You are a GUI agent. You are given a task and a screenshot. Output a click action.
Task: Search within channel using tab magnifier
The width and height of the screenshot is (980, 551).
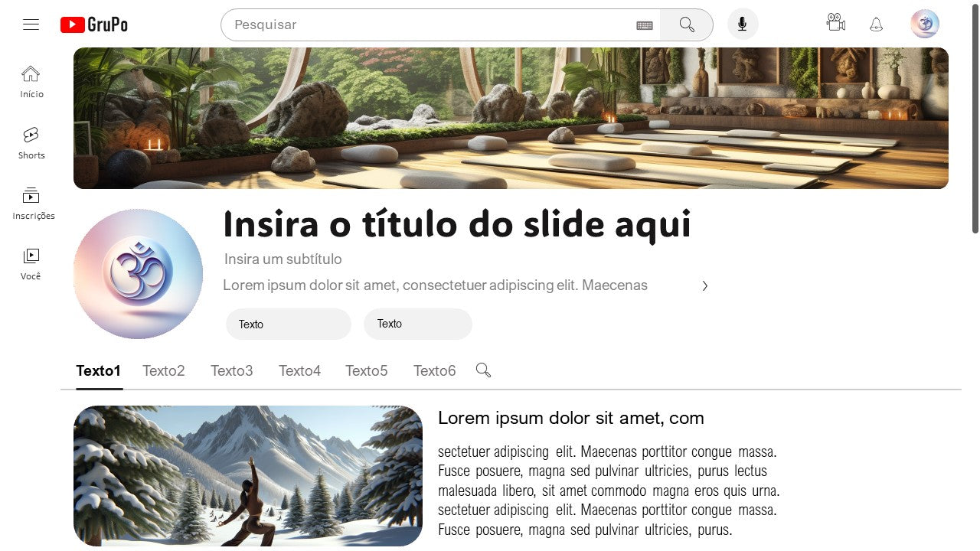483,370
